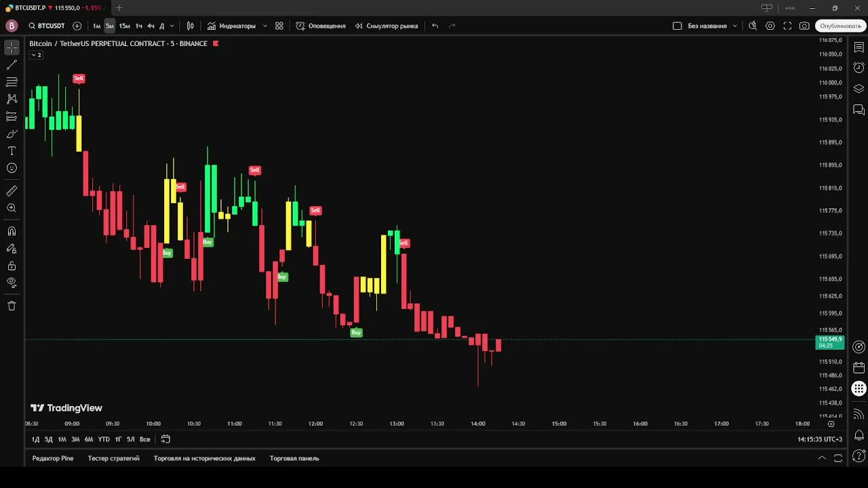The image size is (868, 488).
Task: Open the Тестер стратегий tab
Action: (113, 458)
